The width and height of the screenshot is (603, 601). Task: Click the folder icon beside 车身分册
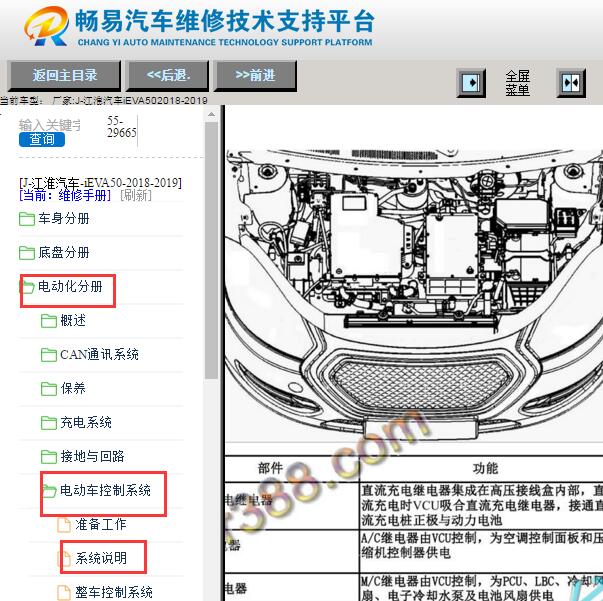(27, 219)
